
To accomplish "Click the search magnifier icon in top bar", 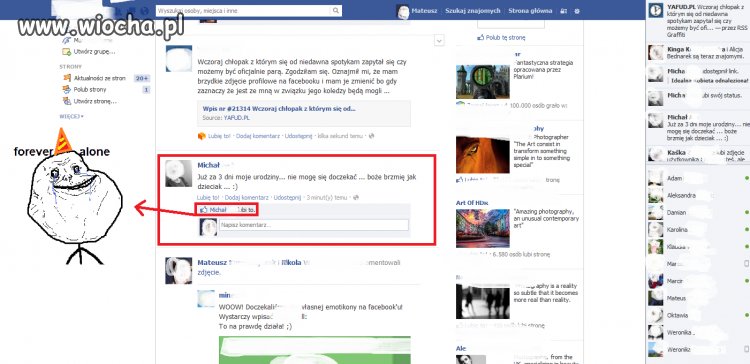I will [336, 11].
